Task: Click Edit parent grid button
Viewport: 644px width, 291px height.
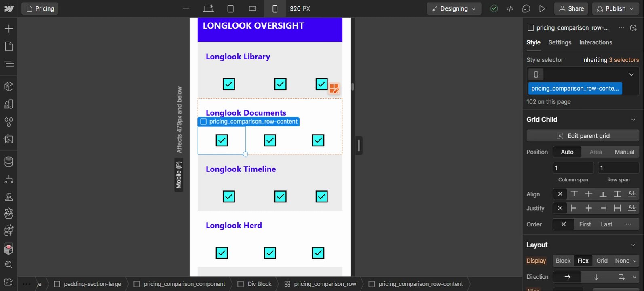Action: 583,136
